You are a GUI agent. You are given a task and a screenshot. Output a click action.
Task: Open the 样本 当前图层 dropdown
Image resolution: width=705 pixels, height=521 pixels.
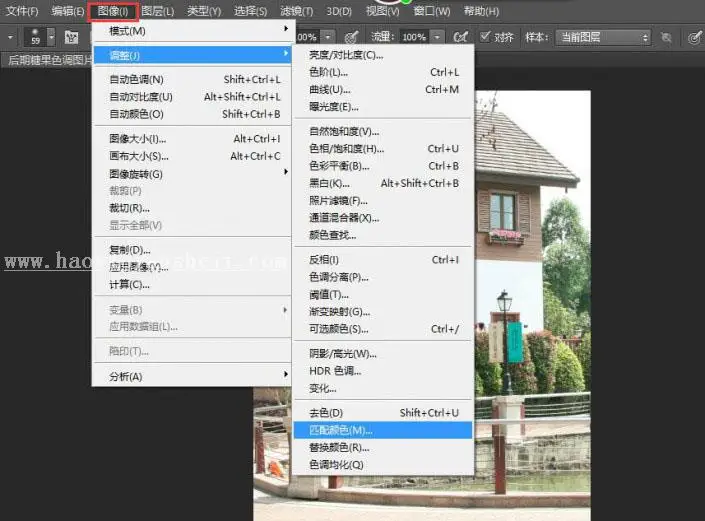click(603, 37)
